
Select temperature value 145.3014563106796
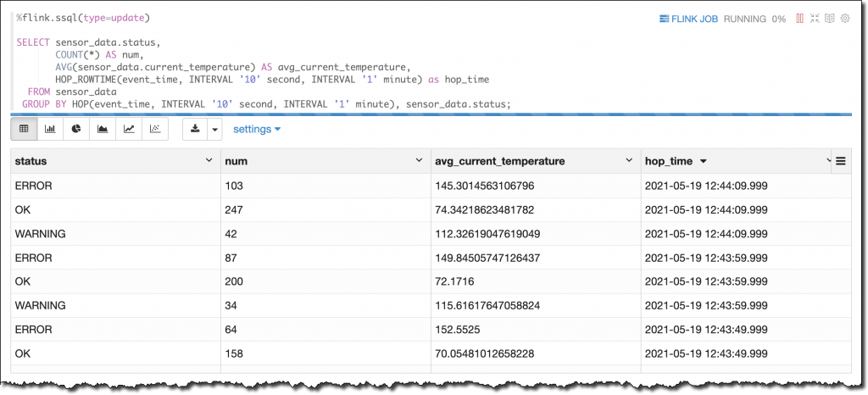tap(484, 186)
